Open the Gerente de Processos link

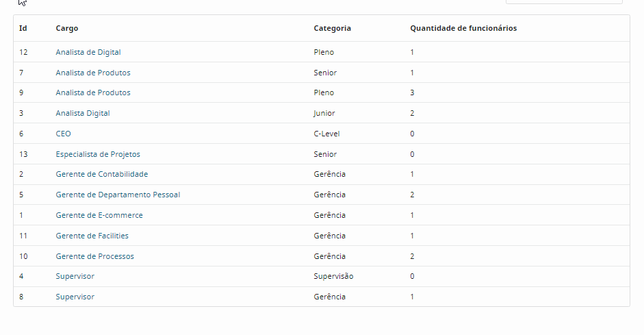tap(95, 256)
